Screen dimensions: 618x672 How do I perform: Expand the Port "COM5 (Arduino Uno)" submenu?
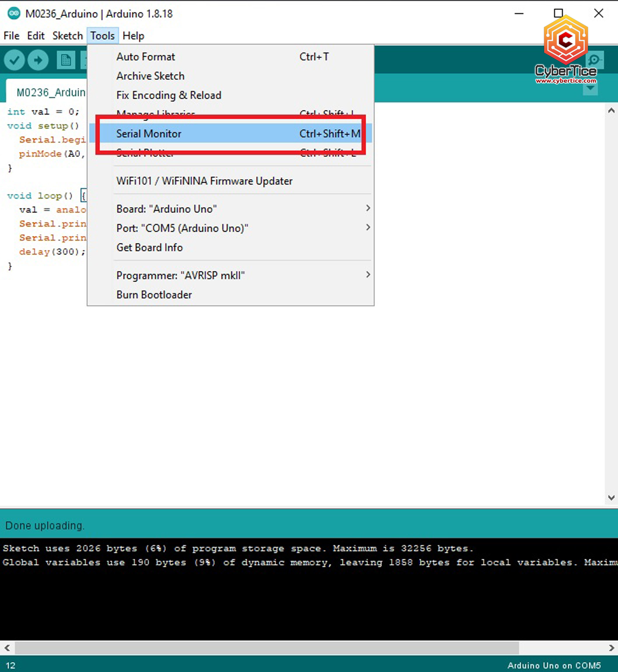230,228
